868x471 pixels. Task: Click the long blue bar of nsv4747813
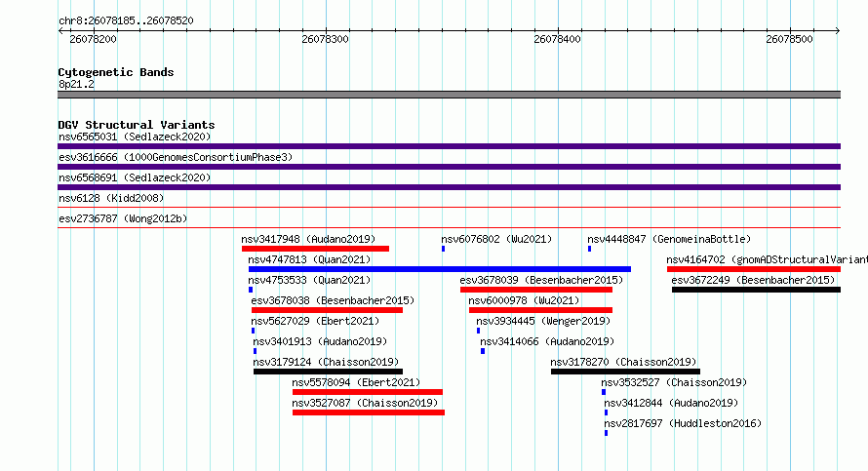[x=440, y=269]
